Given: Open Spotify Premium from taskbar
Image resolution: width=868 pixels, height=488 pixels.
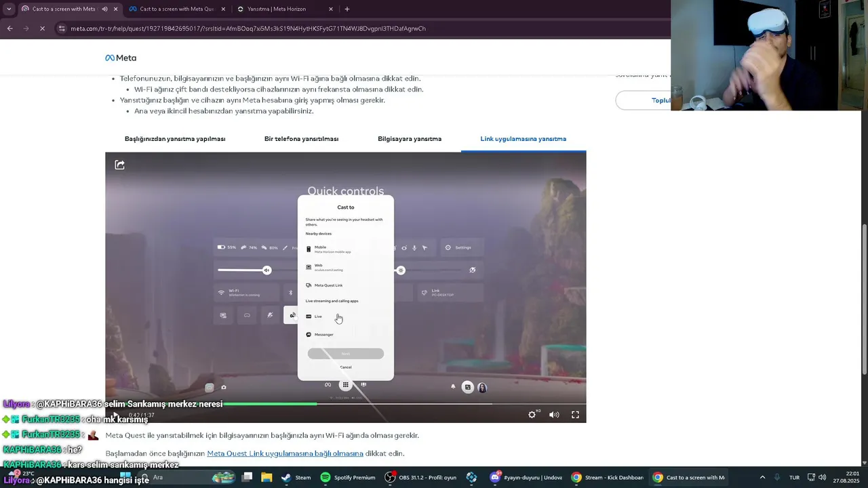Looking at the screenshot, I should coord(348,477).
